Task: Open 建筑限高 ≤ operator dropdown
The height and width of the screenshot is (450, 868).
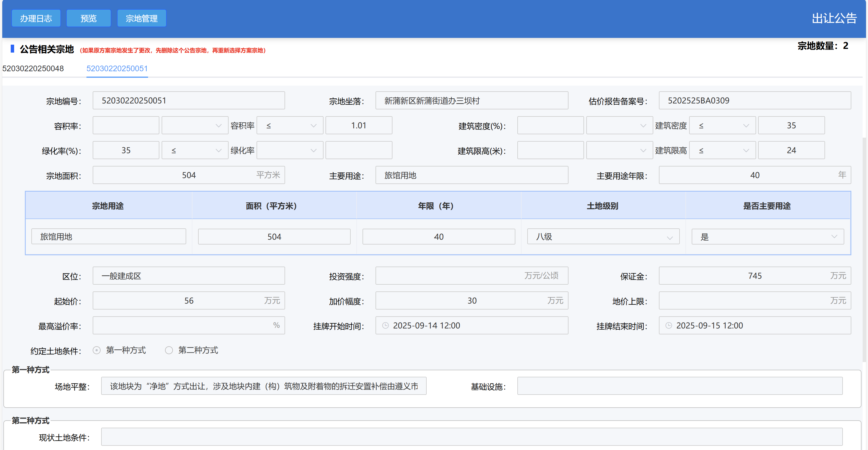Action: [x=722, y=151]
